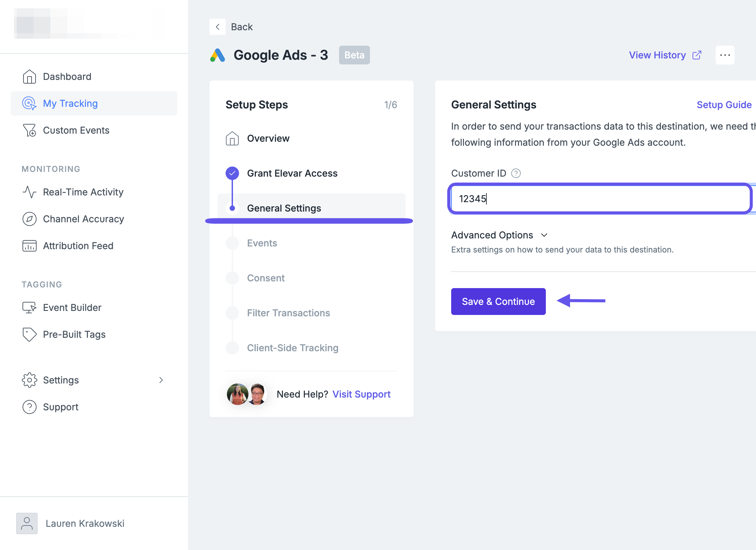Click the Grant Elevar Access checkmark circle

pyautogui.click(x=232, y=173)
